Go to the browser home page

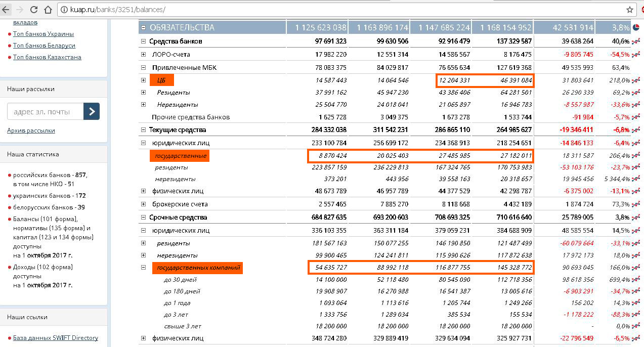(x=48, y=10)
